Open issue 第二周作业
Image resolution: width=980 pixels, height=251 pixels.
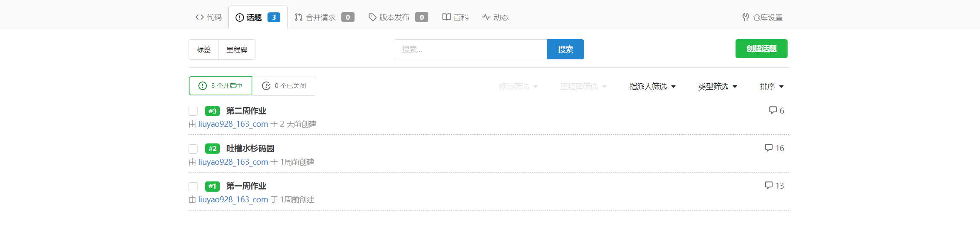pyautogui.click(x=246, y=111)
